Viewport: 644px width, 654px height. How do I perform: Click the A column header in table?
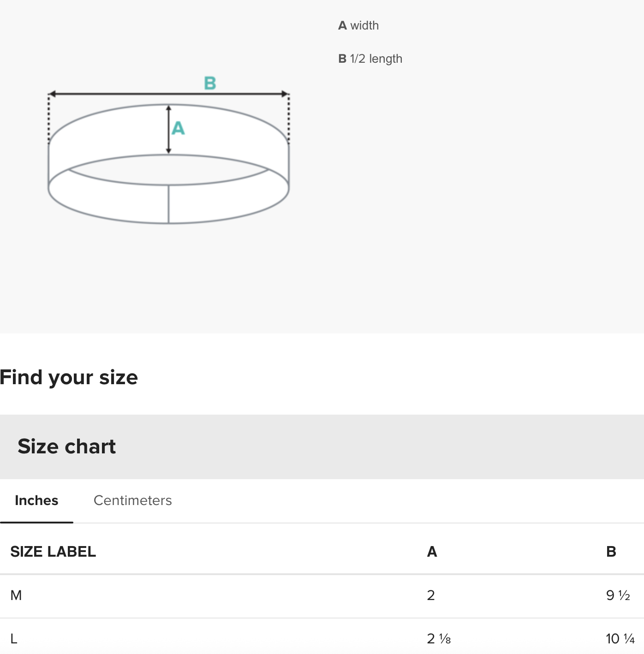pyautogui.click(x=432, y=552)
